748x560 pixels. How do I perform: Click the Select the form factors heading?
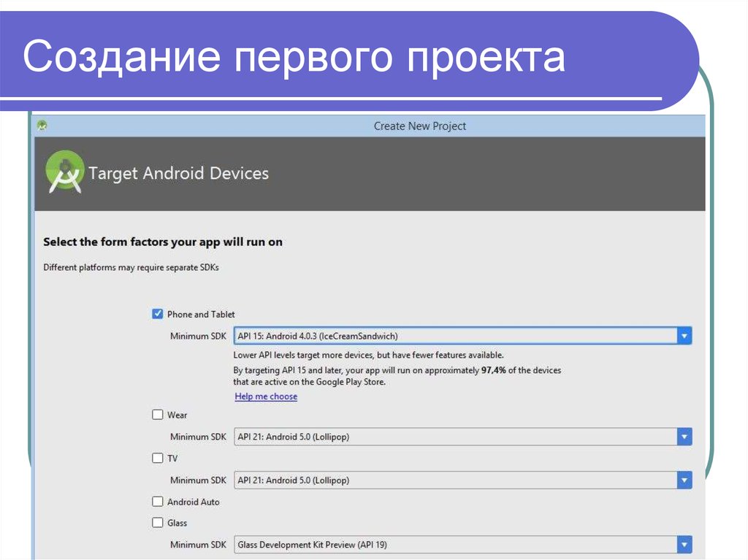[163, 242]
